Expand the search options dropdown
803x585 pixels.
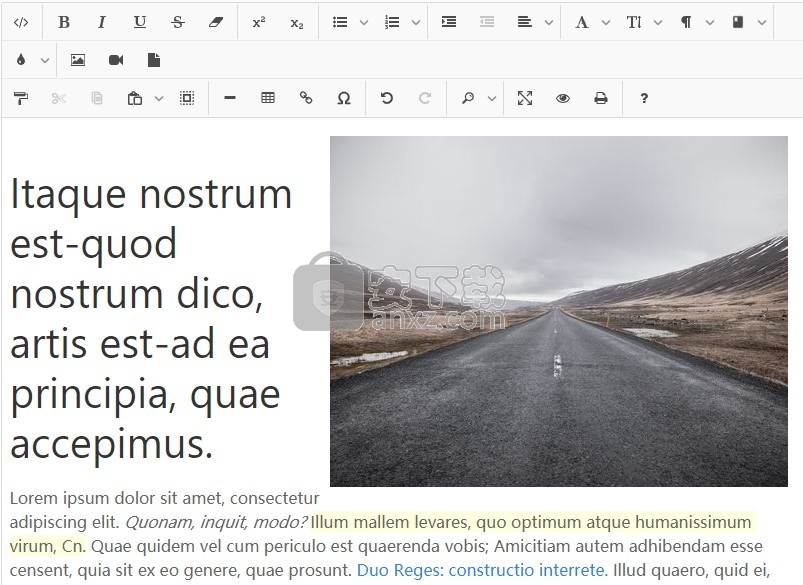(492, 98)
